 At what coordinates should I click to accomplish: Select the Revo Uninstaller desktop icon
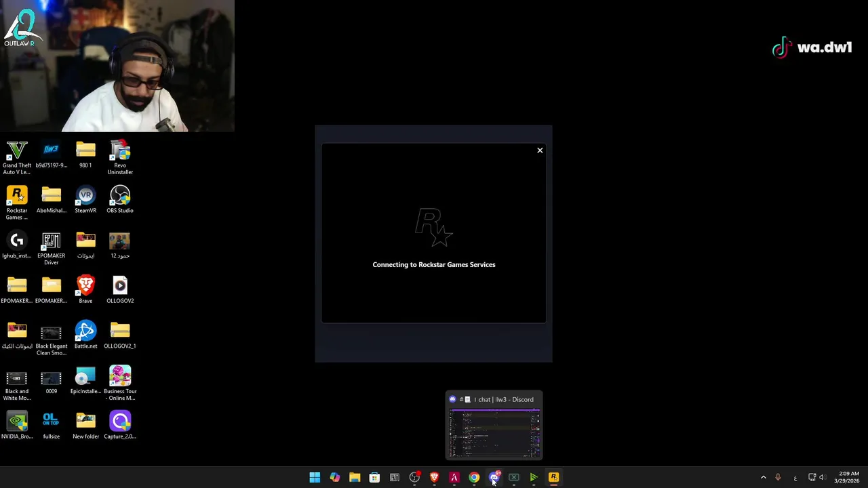[x=120, y=157]
